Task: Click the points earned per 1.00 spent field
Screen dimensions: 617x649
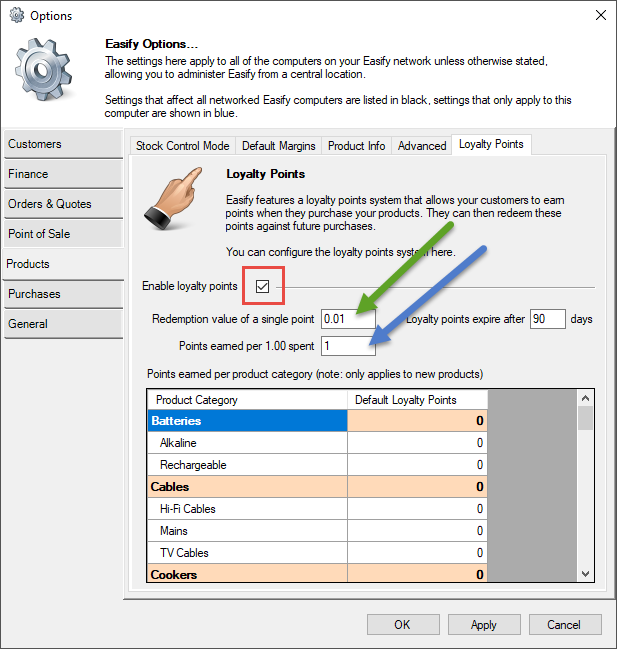Action: click(348, 346)
